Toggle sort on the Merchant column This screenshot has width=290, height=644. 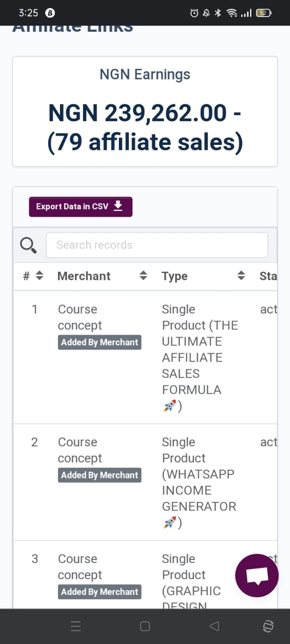143,276
